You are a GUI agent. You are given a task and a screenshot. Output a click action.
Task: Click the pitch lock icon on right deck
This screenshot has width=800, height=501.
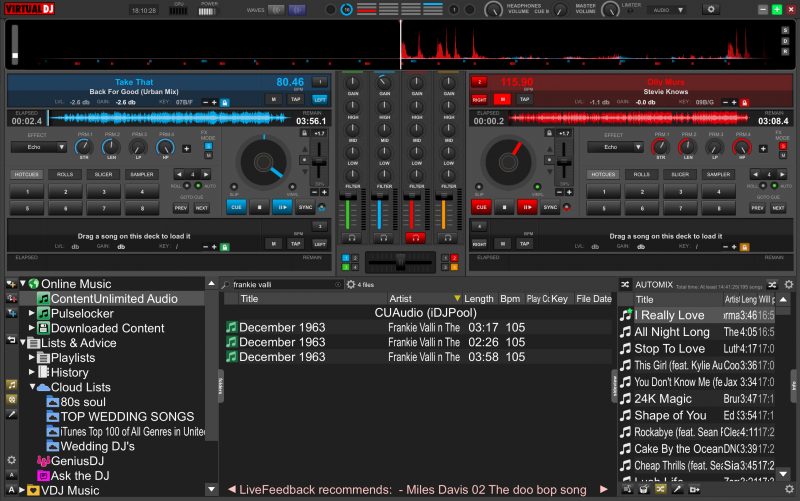coord(549,133)
